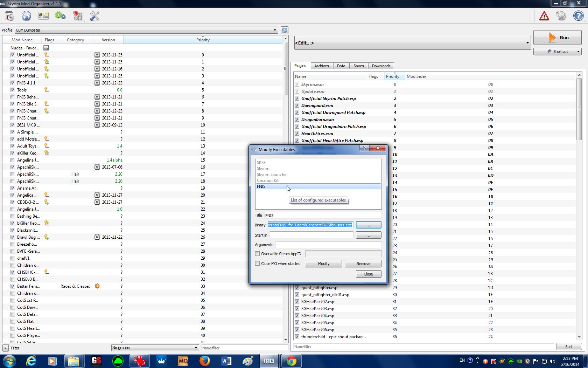
Task: Click the puzzle-piece tools toolbar icon
Action: coord(77,16)
